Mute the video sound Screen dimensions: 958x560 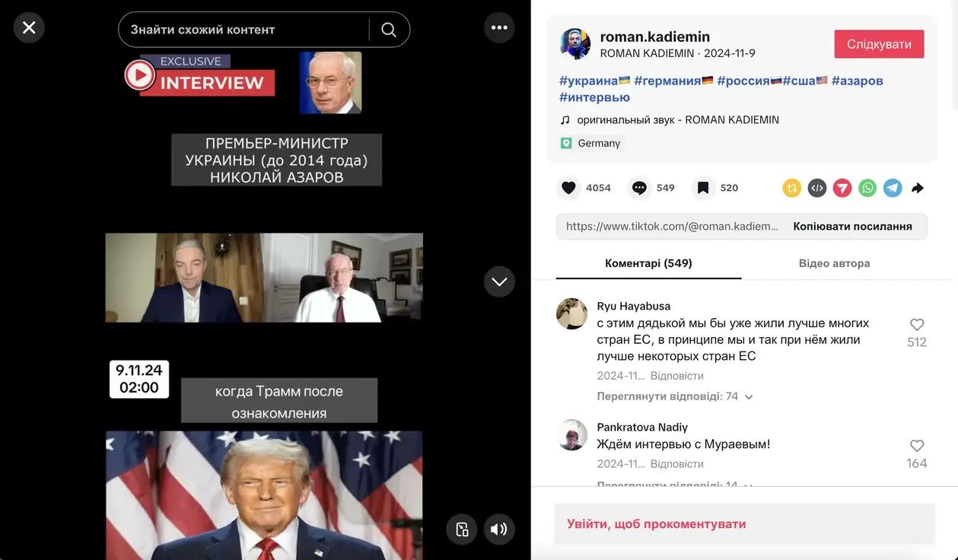click(499, 530)
